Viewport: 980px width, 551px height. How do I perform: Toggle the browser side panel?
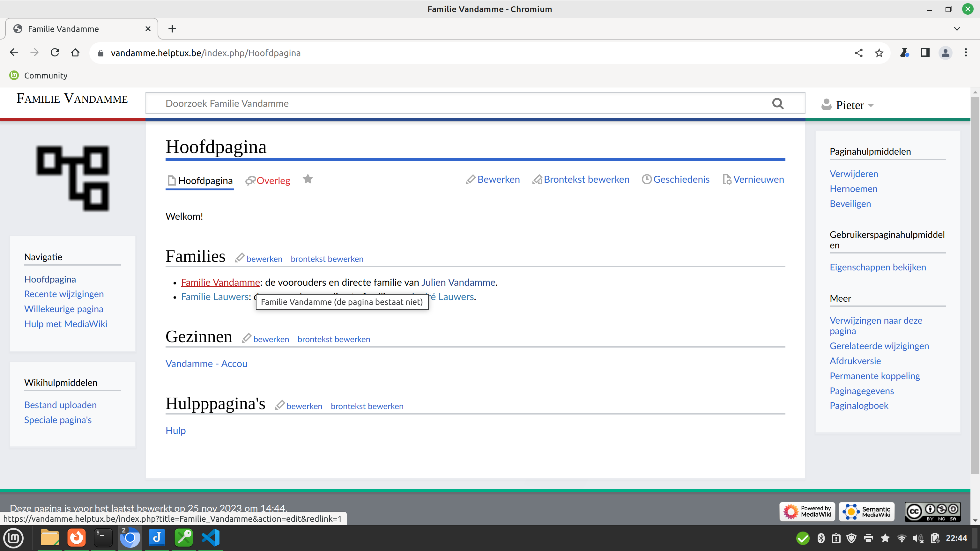925,53
